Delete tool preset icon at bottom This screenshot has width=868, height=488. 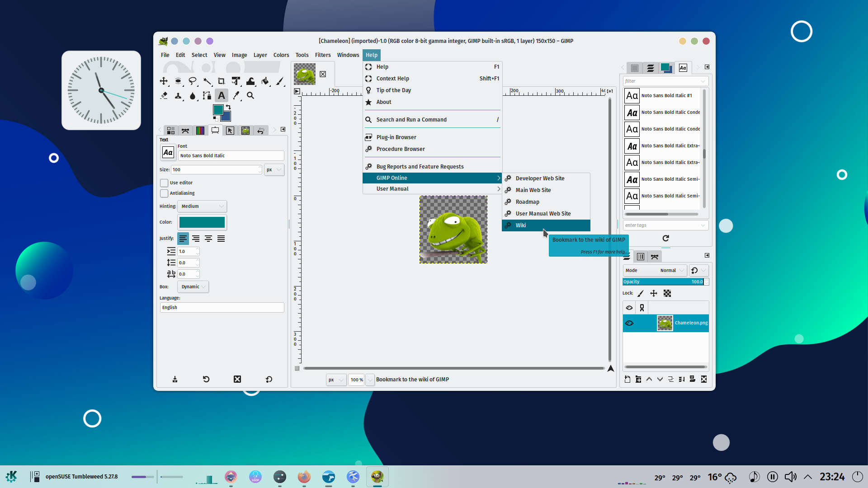point(237,379)
